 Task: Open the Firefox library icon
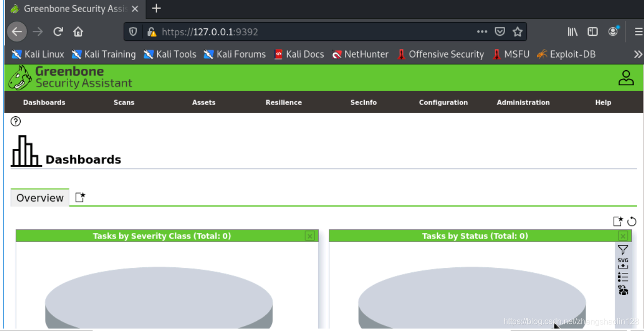(572, 32)
